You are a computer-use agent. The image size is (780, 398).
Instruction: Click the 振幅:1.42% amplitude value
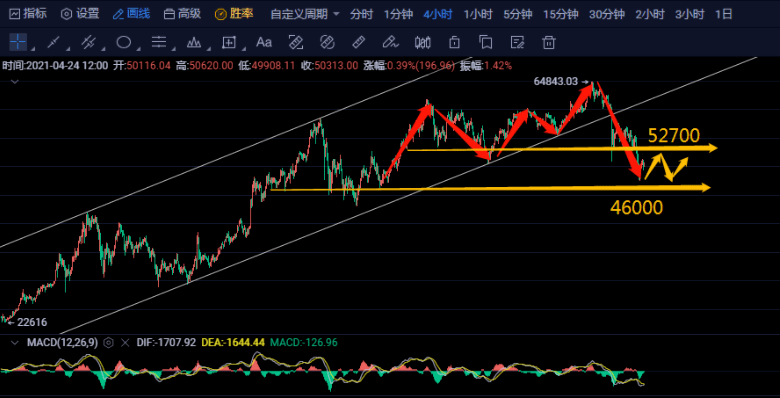(x=486, y=65)
